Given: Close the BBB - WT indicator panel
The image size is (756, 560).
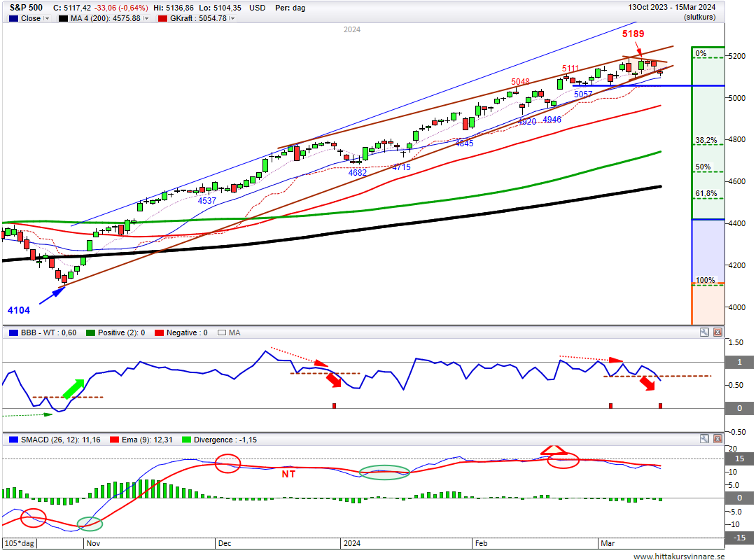Looking at the screenshot, I should (x=718, y=332).
